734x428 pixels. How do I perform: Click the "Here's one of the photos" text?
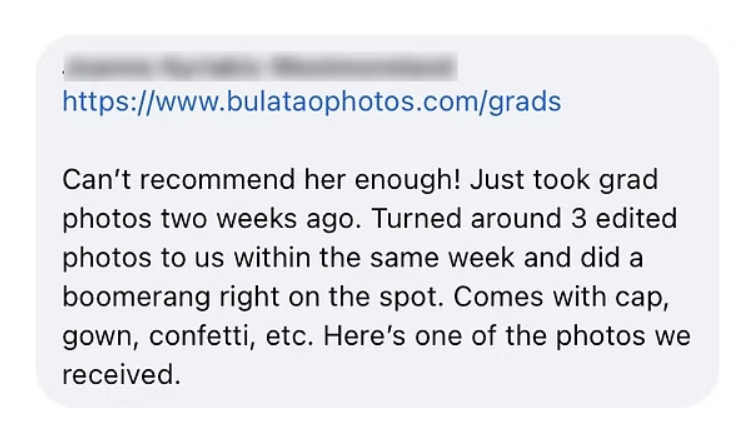click(484, 336)
